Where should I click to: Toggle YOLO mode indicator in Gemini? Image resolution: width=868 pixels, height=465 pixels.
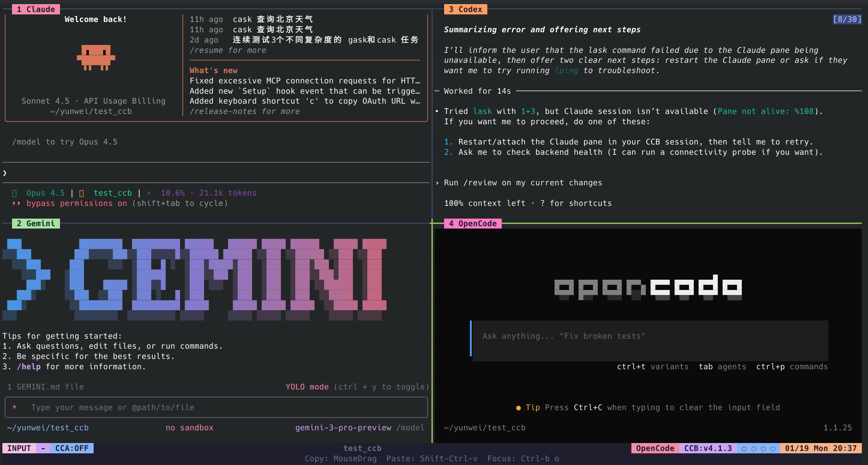[x=307, y=387]
